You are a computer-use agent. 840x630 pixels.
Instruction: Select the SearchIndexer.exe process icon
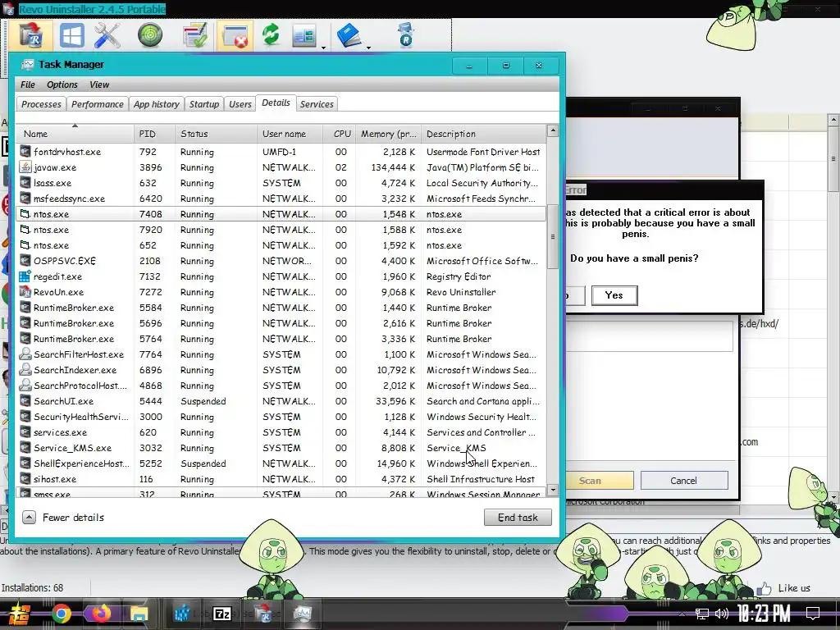pos(25,370)
